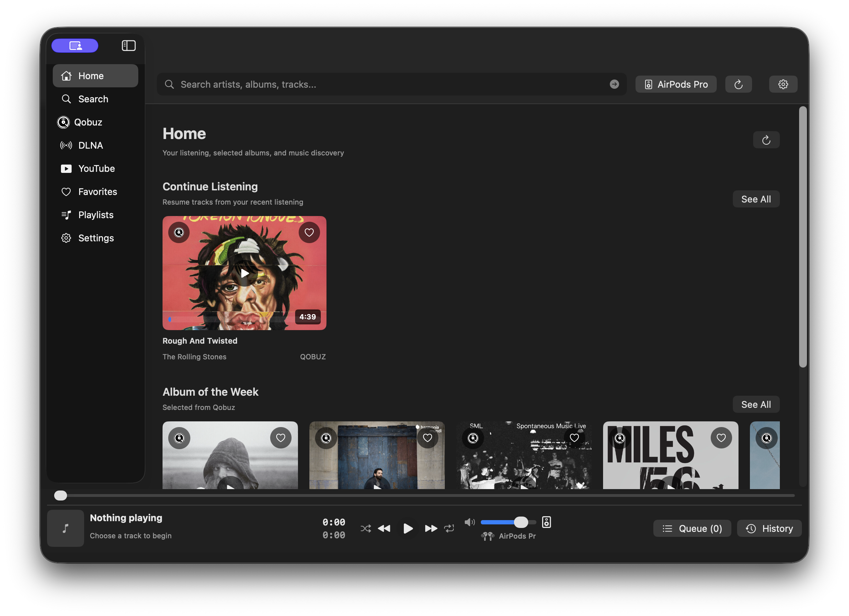This screenshot has height=616, width=849.
Task: Skip to previous track
Action: (384, 528)
